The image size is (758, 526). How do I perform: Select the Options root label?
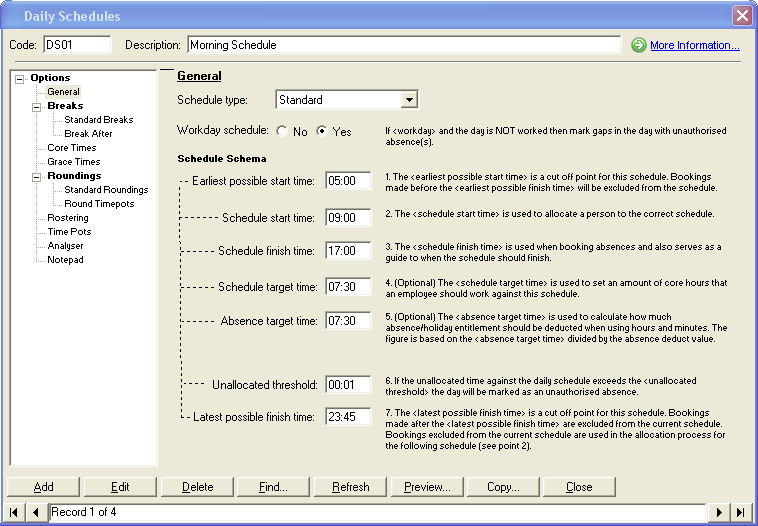tap(50, 78)
